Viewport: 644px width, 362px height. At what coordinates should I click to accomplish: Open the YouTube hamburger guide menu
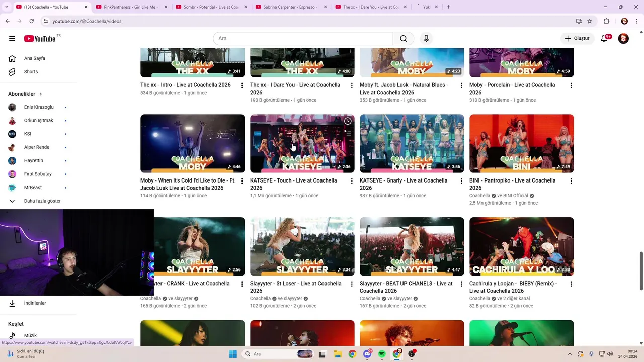[x=12, y=39]
